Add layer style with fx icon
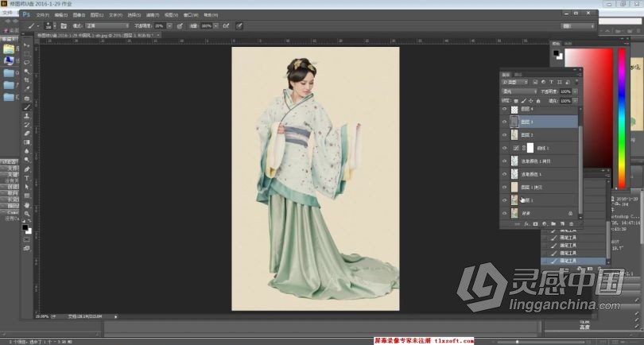 point(526,224)
